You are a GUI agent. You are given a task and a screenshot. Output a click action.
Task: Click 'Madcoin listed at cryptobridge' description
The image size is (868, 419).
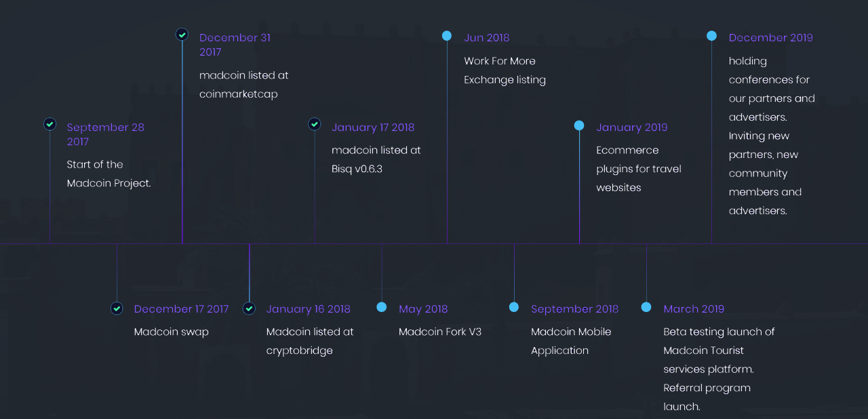click(310, 341)
